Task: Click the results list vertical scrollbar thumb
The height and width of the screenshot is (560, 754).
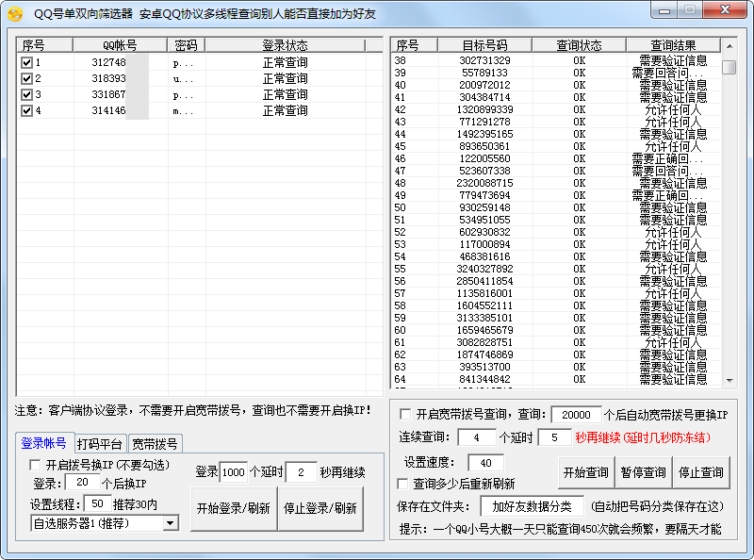Action: tap(729, 67)
